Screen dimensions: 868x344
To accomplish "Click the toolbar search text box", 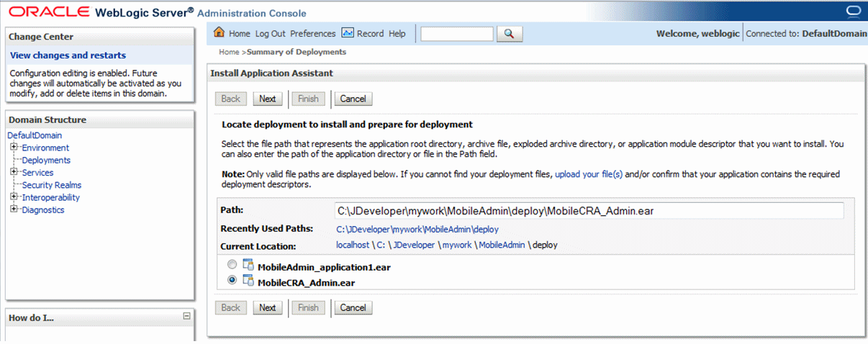I will tap(457, 34).
